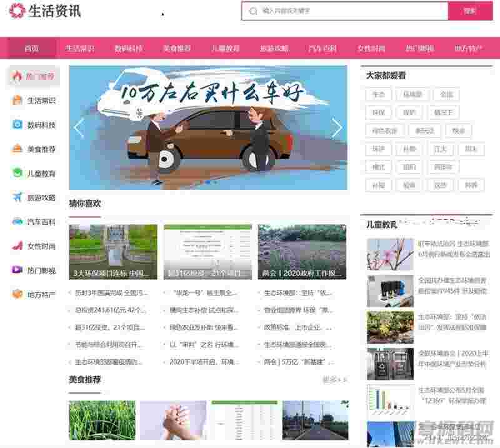Screen dimensions: 500x448
Task: Click the sidebar airplane icon for 旅游攻略
Action: (x=17, y=197)
